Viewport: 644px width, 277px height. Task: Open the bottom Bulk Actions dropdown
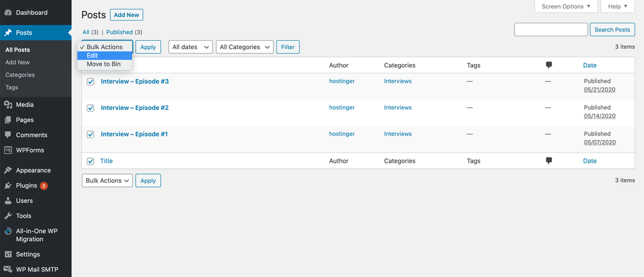pyautogui.click(x=107, y=181)
